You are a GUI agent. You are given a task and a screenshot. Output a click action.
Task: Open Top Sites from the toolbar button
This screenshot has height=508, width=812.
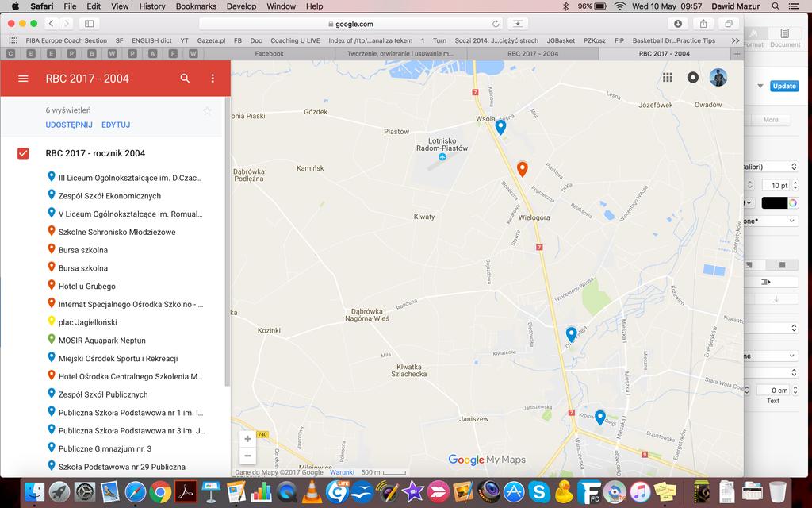coord(517,23)
